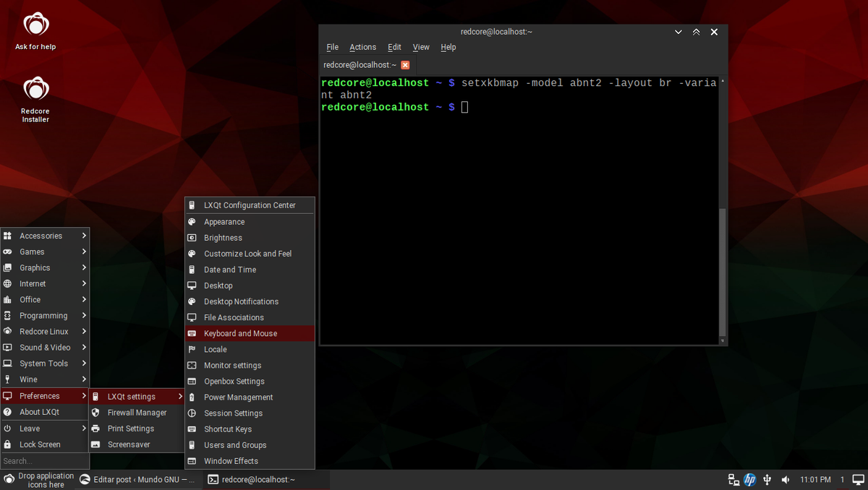
Task: Open the LXQt main menu button
Action: point(9,480)
